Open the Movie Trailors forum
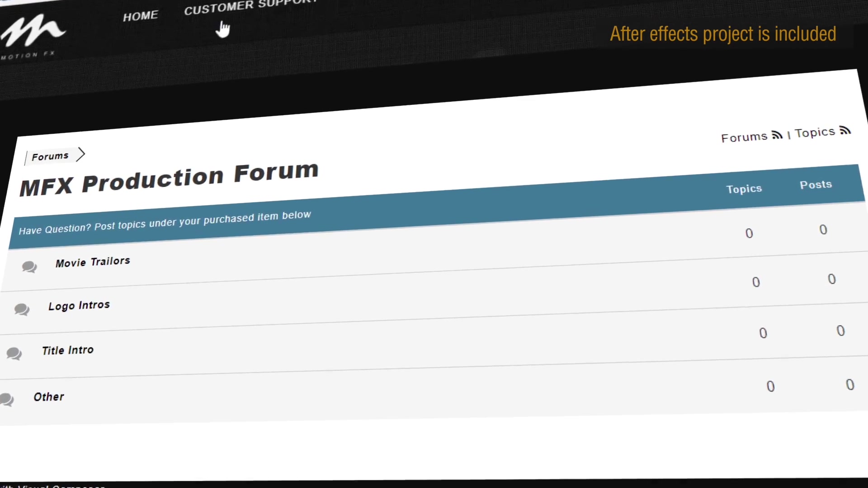The image size is (868, 488). tap(93, 262)
